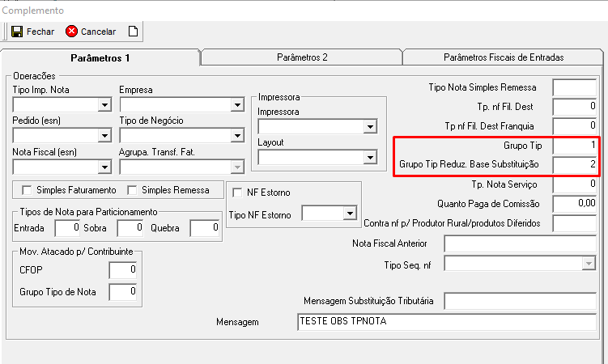Open the Parâmetros 2 tab
608x364 pixels.
coord(302,57)
